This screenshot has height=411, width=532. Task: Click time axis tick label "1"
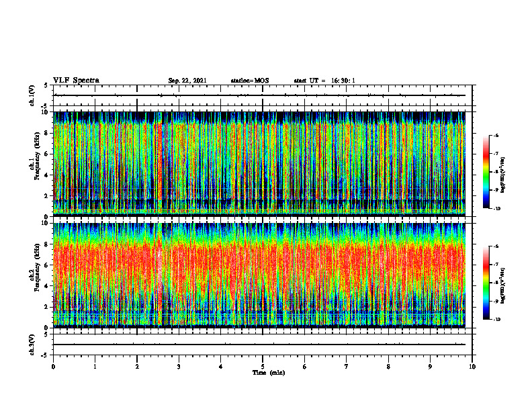95,367
